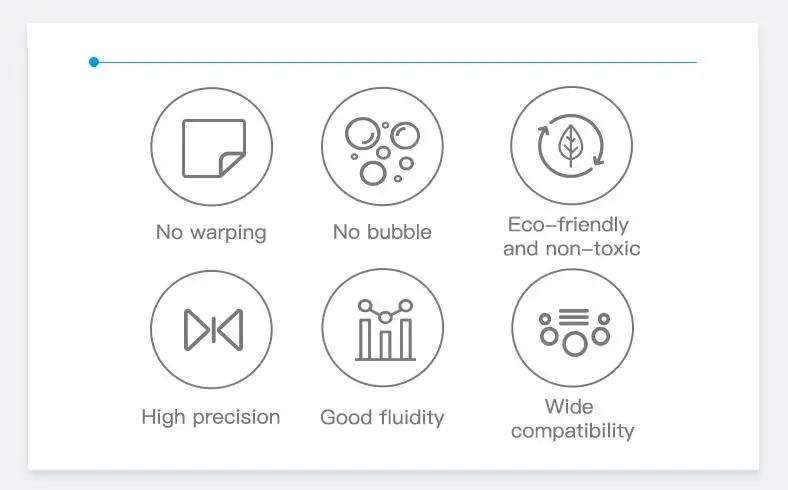
Task: Click the leaf inside the recycle arrows
Action: pyautogui.click(x=570, y=145)
